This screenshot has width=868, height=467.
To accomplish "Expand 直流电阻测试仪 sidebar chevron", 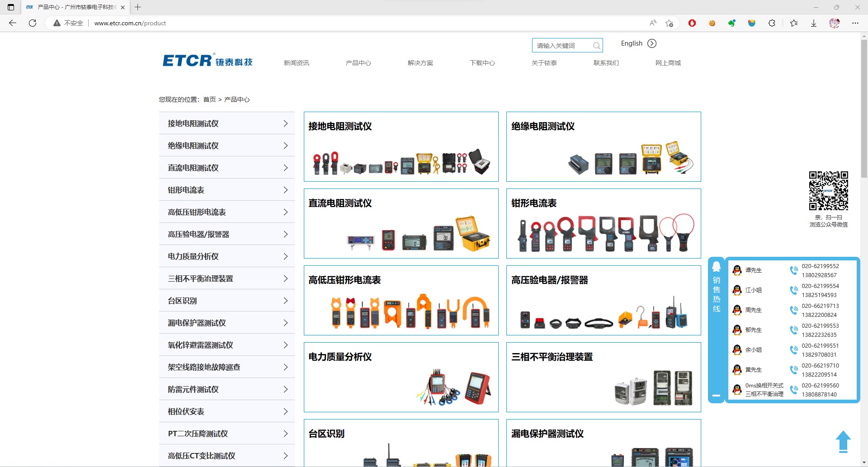I will coord(285,168).
